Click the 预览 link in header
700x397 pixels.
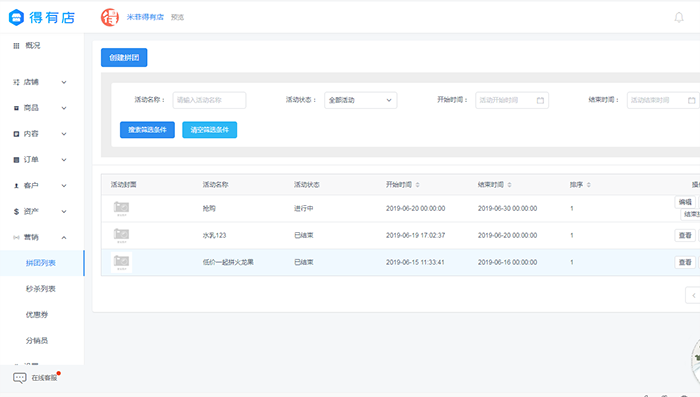[x=177, y=17]
